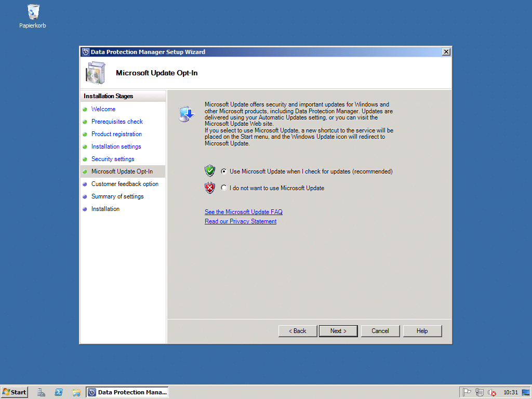Screen dimensions: 532x399
Task: Click the Action Center flag tray icon
Action: tap(467, 392)
